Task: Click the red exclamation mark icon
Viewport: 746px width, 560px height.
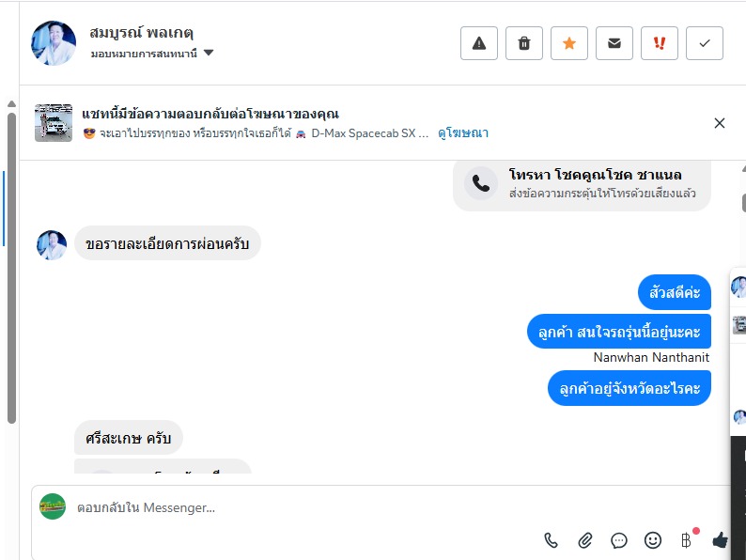Action: pos(660,43)
